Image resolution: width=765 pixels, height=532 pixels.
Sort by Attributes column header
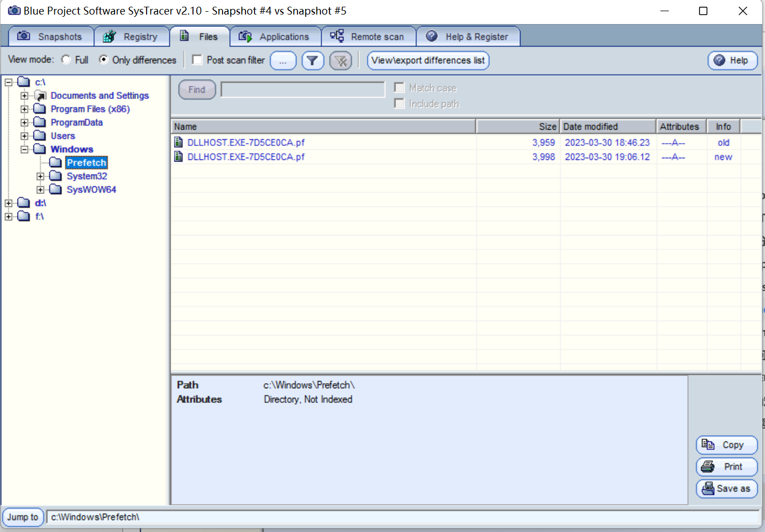[682, 126]
